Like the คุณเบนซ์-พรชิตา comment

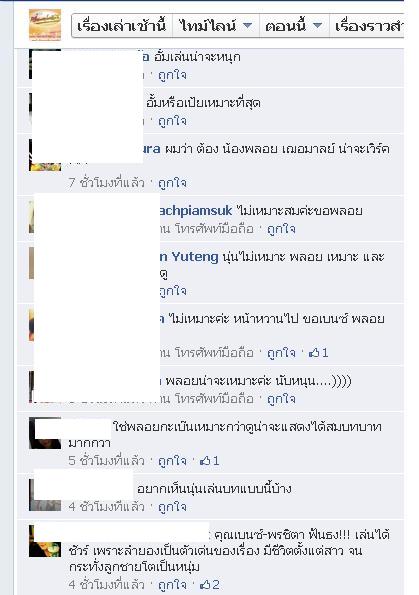click(172, 584)
